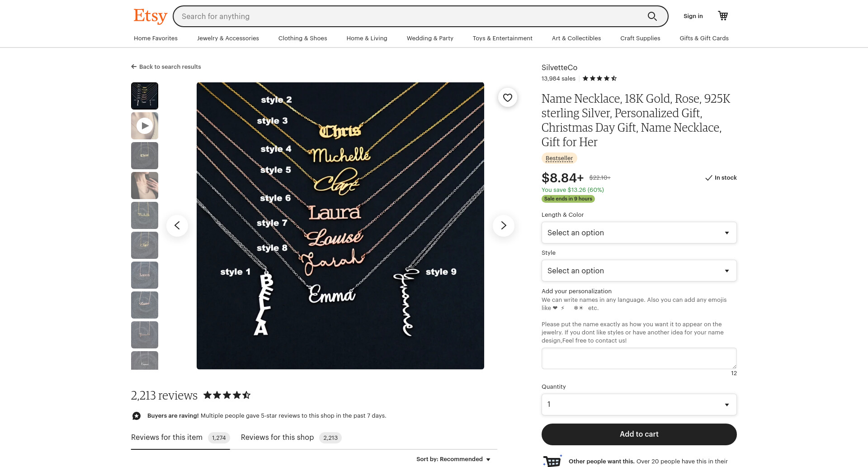Select Reviews for this item tab

[180, 438]
